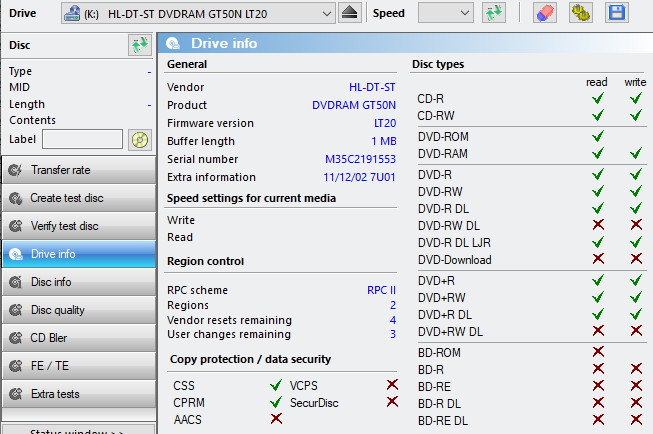Click the Verify test disc icon
Viewport: 653px width, 434px height.
15,226
